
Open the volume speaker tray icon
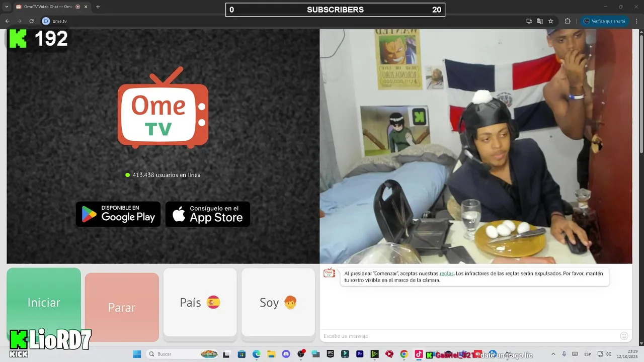point(608,354)
